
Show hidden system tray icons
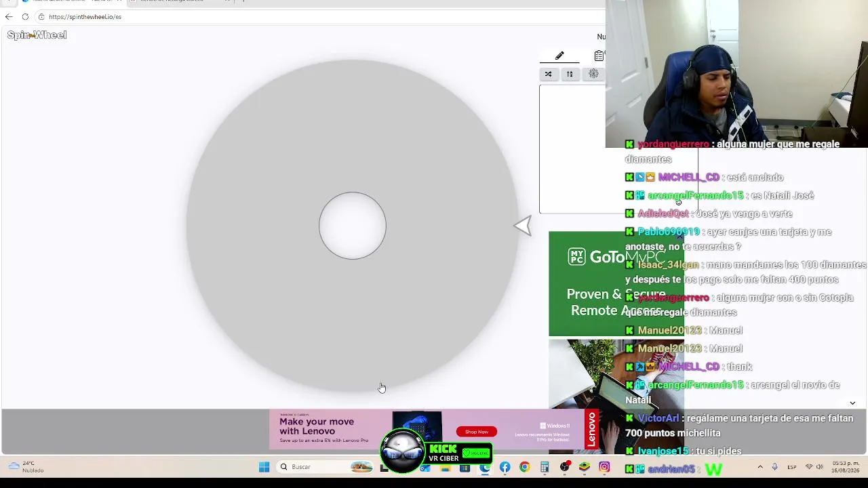point(759,467)
